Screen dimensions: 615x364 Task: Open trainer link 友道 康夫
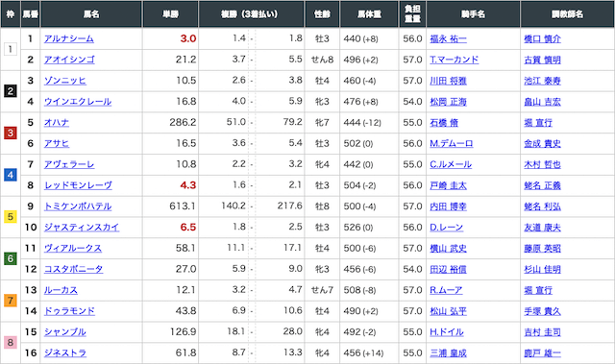542,228
